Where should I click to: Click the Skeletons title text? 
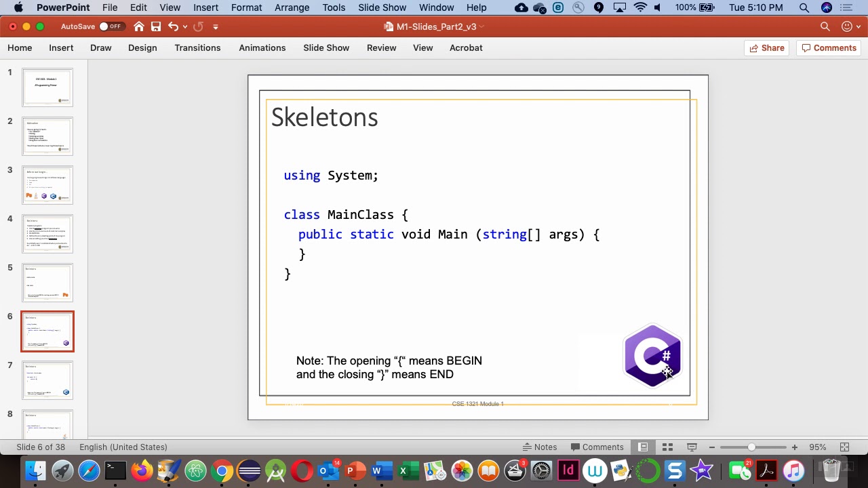pos(324,117)
